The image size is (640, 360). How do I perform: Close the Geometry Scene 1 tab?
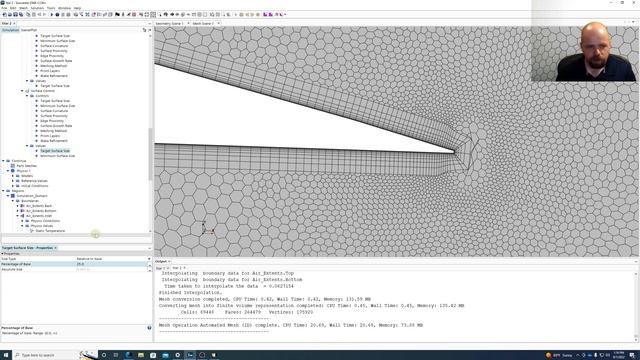coord(188,23)
